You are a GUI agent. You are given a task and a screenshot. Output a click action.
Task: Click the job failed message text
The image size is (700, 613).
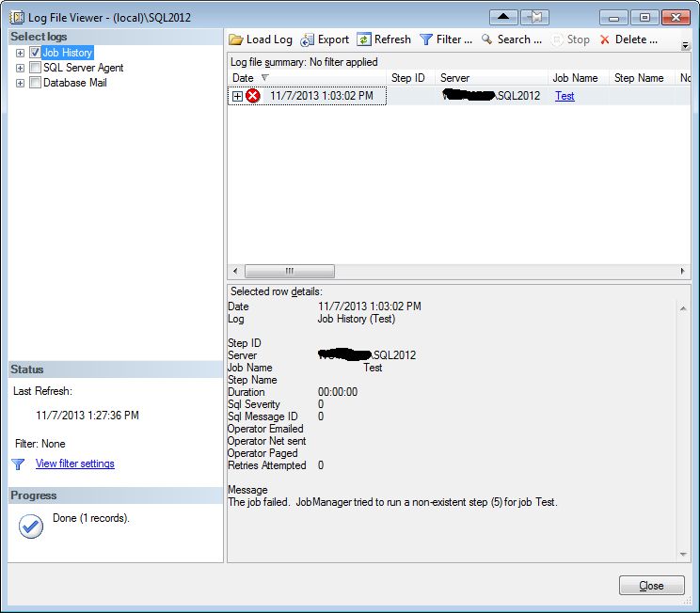392,502
